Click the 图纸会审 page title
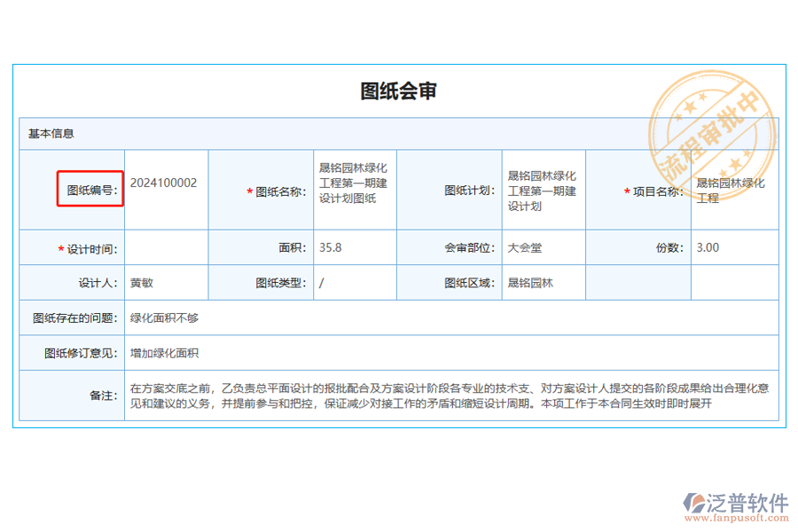798x532 pixels. (x=399, y=89)
